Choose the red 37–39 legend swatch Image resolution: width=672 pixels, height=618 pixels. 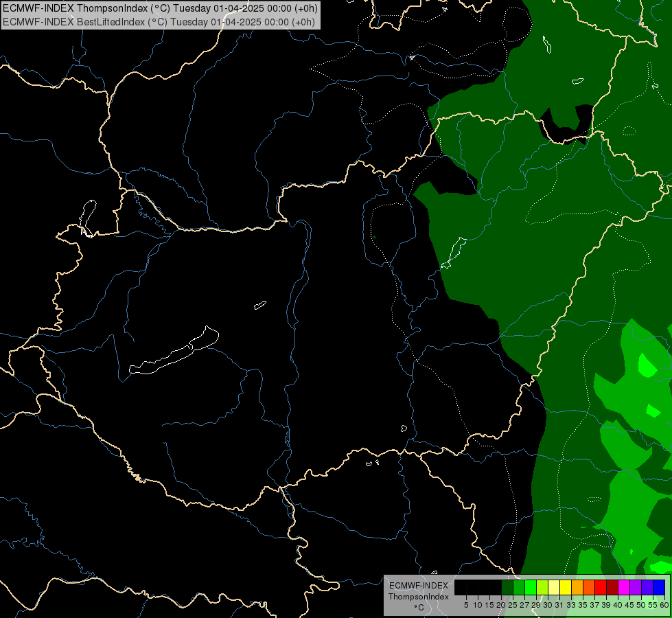coord(601,587)
